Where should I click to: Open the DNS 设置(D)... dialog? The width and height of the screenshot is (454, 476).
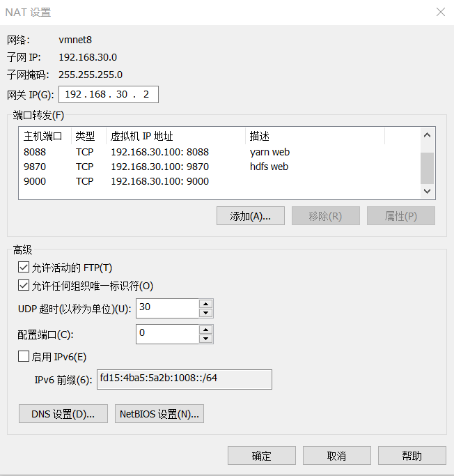tap(63, 414)
